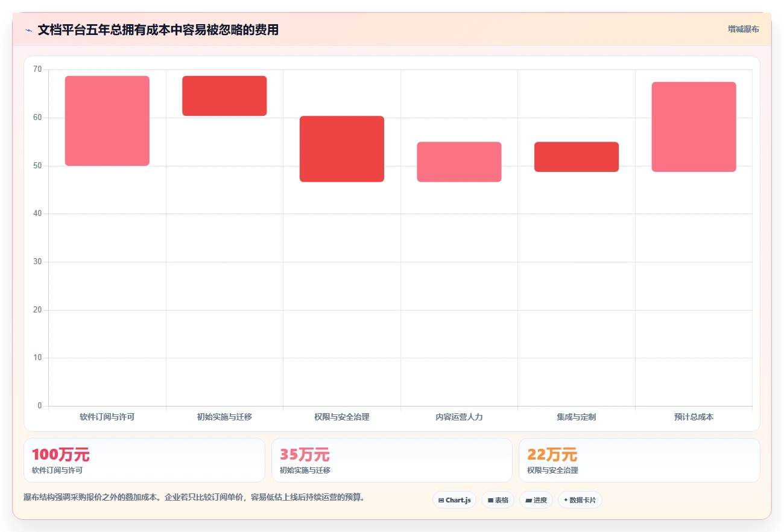Screen dimensions: 784x532
Task: Click the y-axis value 70
Action: click(37, 69)
